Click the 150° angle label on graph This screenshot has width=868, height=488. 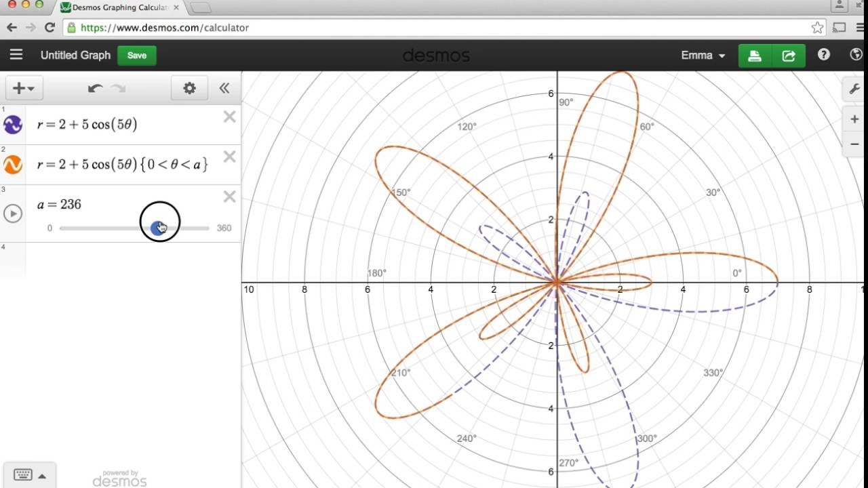tap(401, 192)
